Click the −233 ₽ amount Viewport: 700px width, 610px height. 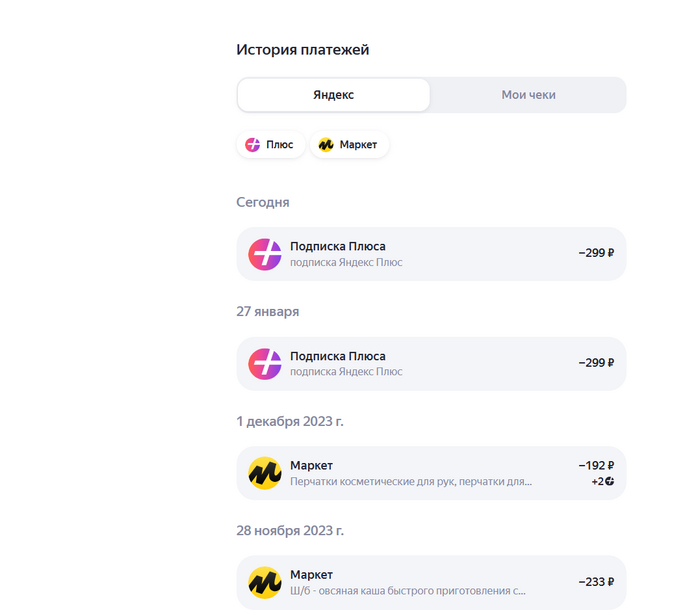(x=596, y=582)
